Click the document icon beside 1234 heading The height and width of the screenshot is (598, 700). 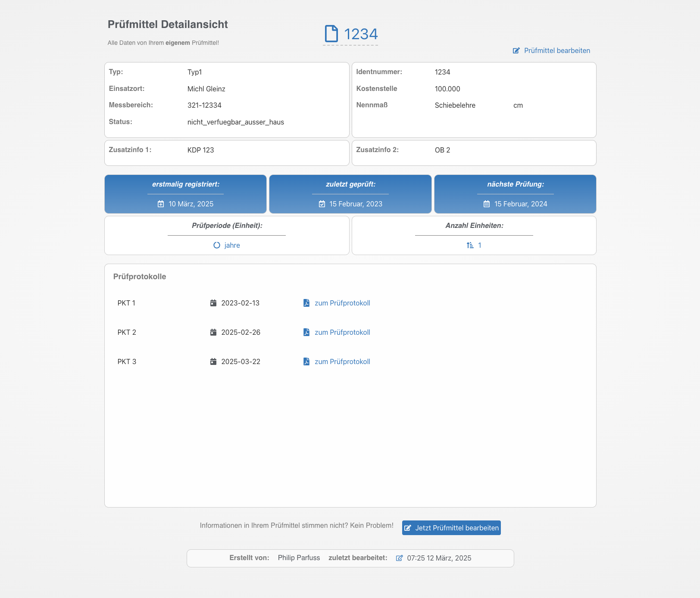coord(331,34)
